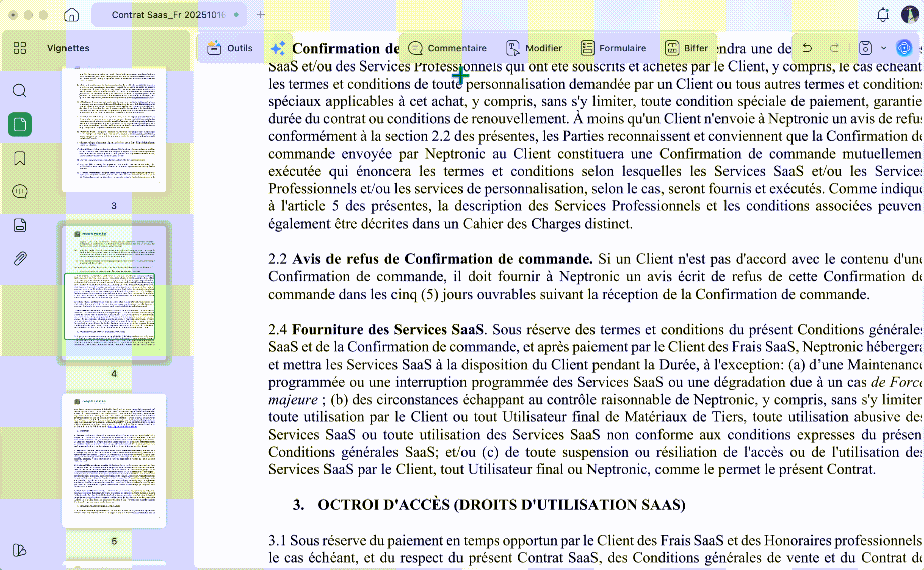Click the paragraph starting '3.1 Sous réserve'
Image resolution: width=924 pixels, height=570 pixels.
pyautogui.click(x=595, y=549)
